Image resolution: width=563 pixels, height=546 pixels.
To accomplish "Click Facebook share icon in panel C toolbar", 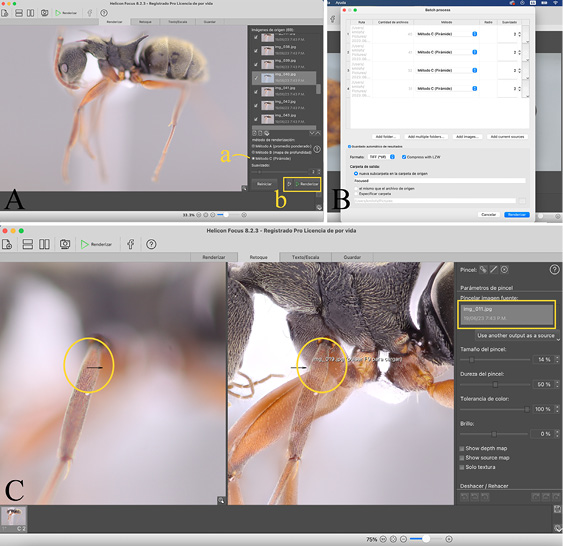I will [x=131, y=244].
